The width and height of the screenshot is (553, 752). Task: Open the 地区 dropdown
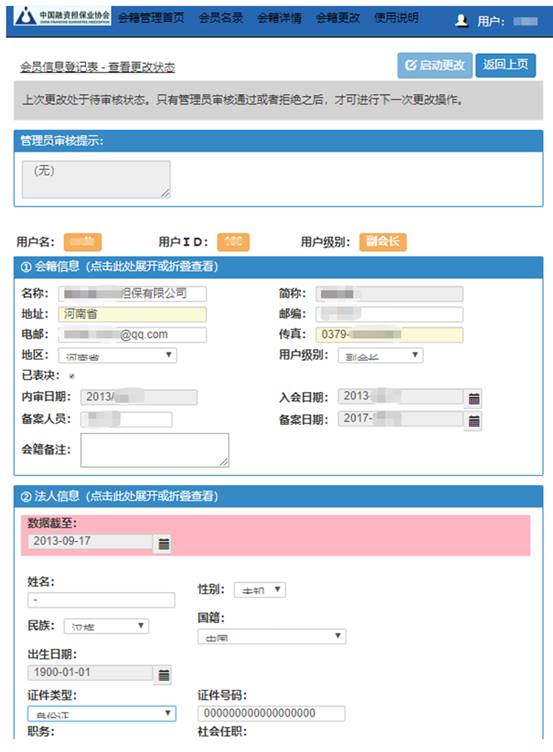118,355
